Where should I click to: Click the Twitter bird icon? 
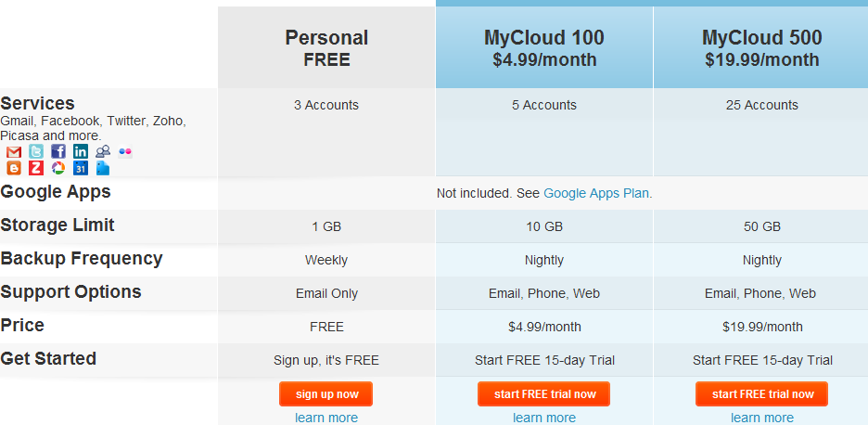(x=36, y=152)
